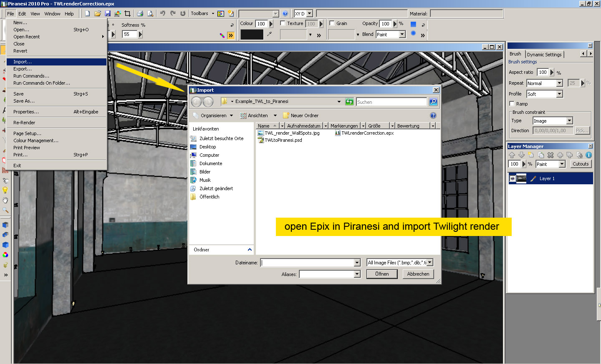The width and height of the screenshot is (601, 364).
Task: Select the TWLrenderCorrection.epx file
Action: (x=364, y=133)
